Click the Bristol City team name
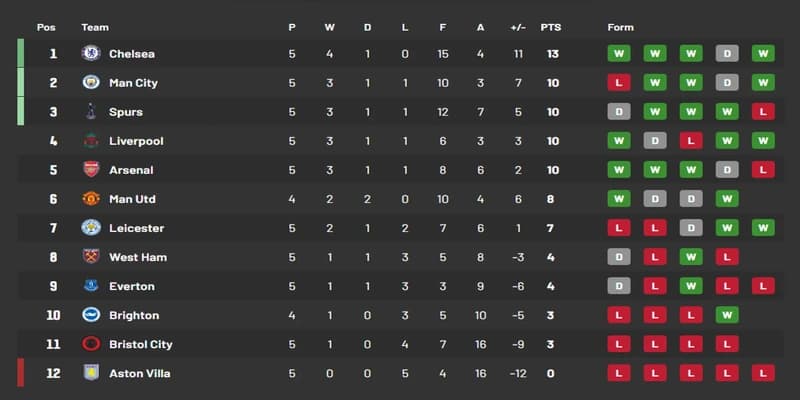Image resolution: width=800 pixels, height=400 pixels. (141, 344)
